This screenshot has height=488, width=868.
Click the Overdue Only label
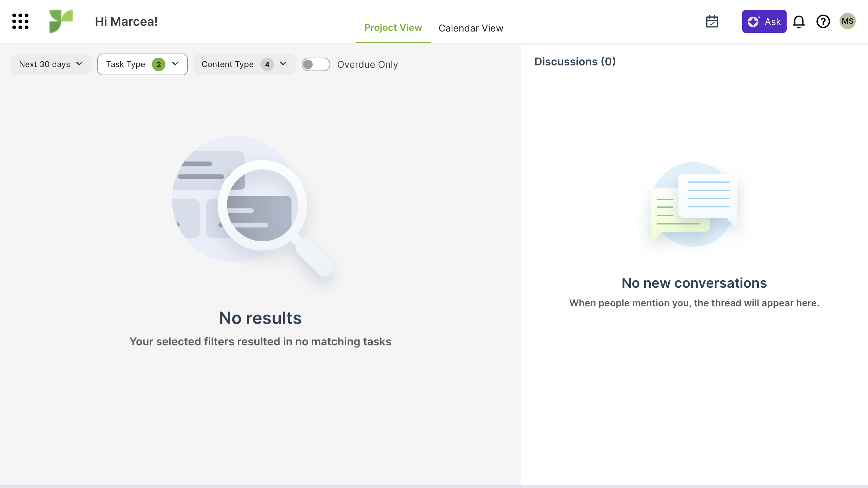pyautogui.click(x=367, y=64)
